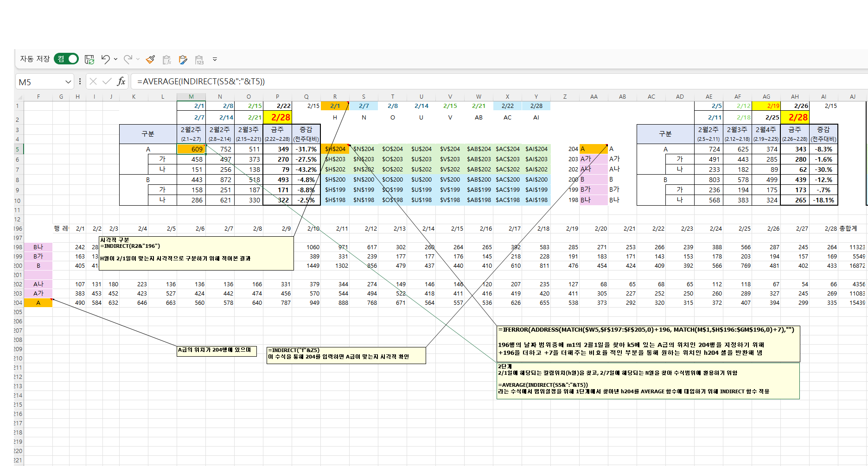Select column M header

tap(191, 97)
